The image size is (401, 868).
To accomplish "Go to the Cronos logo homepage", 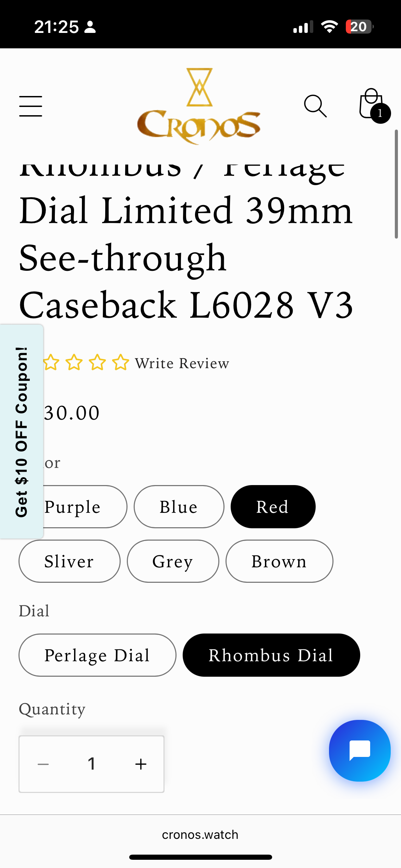I will pos(199,106).
